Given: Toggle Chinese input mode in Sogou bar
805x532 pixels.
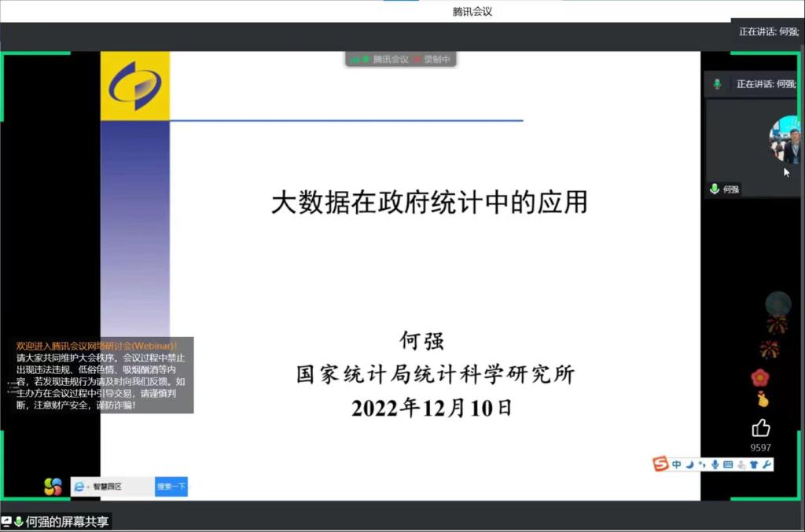Looking at the screenshot, I should click(676, 464).
